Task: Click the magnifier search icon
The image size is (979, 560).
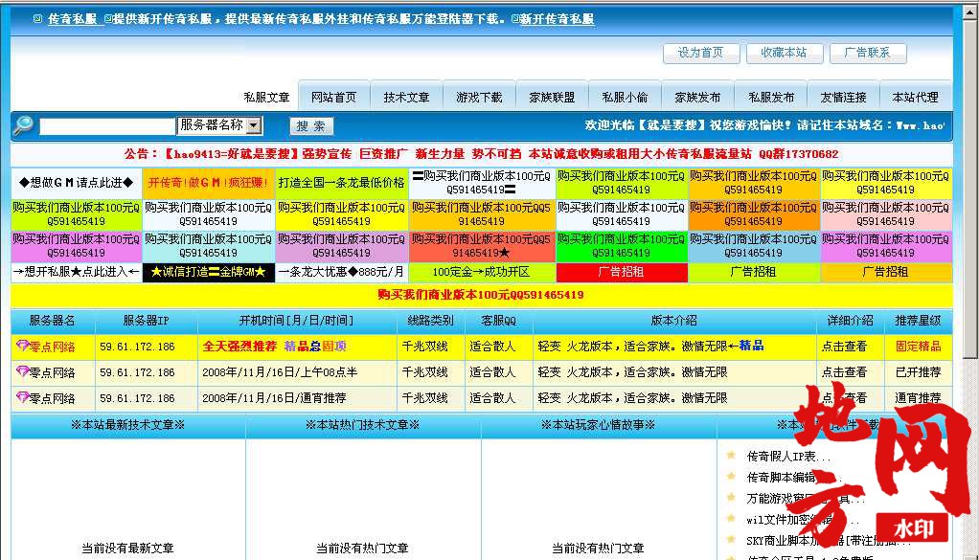Action: point(23,125)
